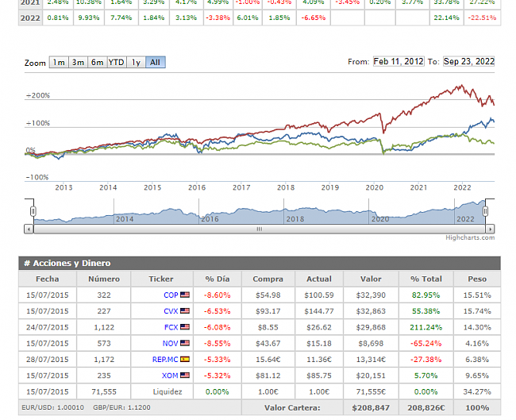This screenshot has height=420, width=516.
Task: Click the -6.65% monthly value in 2022 row
Action: point(314,17)
